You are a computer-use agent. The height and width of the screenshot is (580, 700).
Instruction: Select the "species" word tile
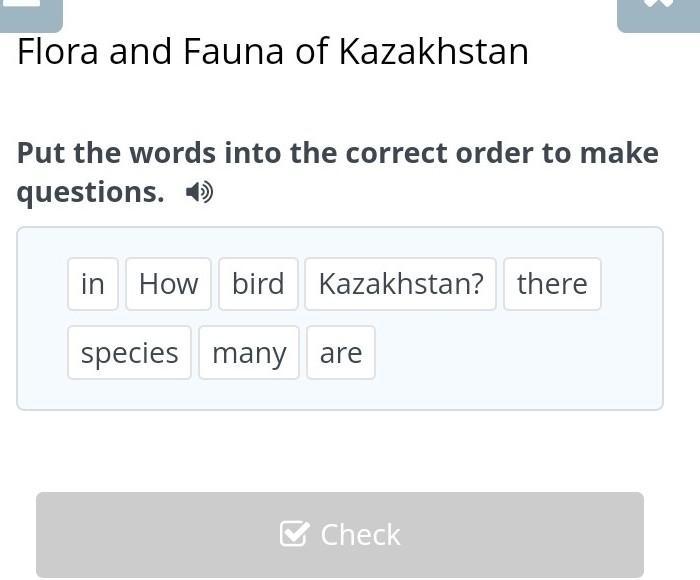pyautogui.click(x=130, y=353)
